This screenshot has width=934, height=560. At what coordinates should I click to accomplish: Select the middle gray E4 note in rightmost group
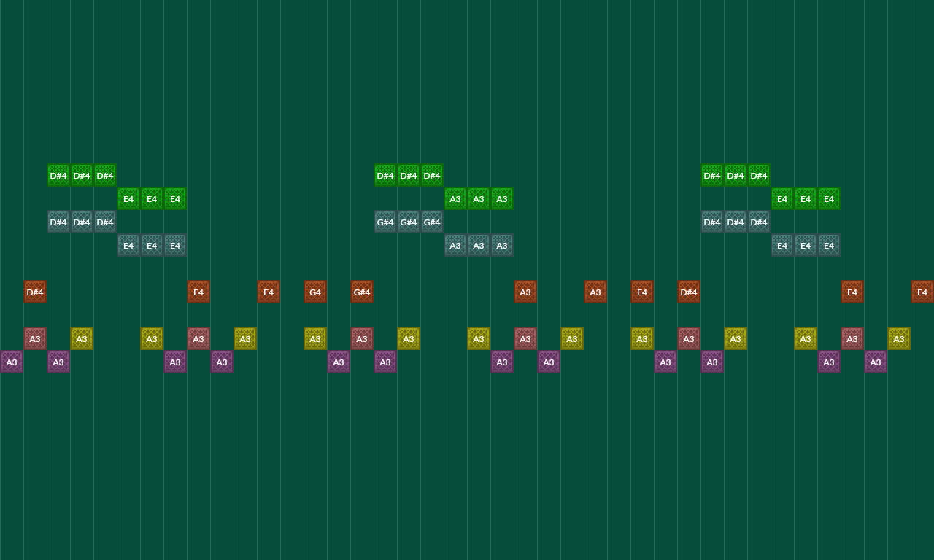[806, 245]
